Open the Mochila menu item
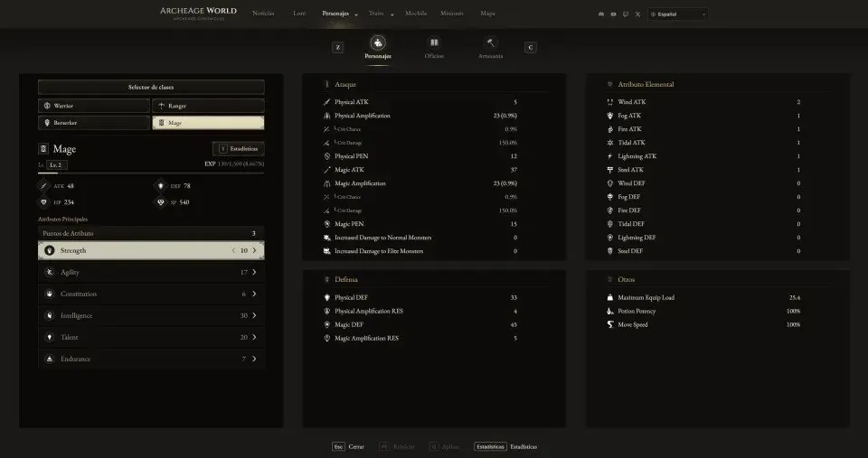Screen dimensions: 868x458 click(416, 14)
